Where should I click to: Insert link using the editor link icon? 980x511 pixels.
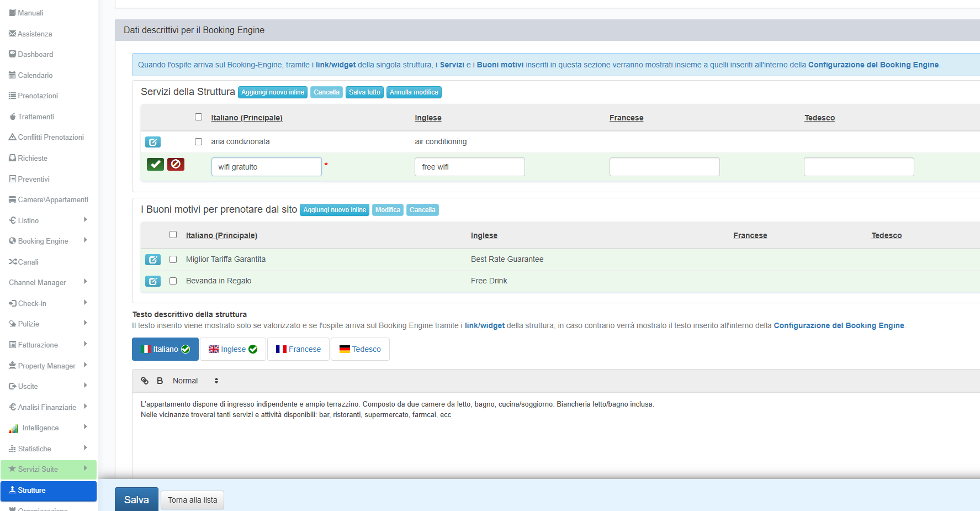pyautogui.click(x=145, y=381)
